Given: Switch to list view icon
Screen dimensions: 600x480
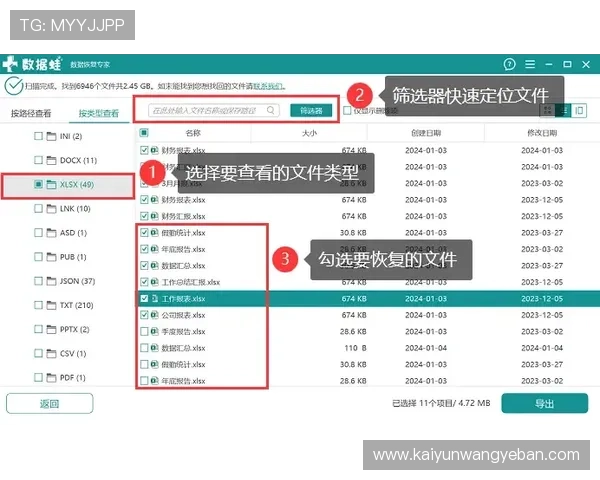Looking at the screenshot, I should (x=563, y=111).
